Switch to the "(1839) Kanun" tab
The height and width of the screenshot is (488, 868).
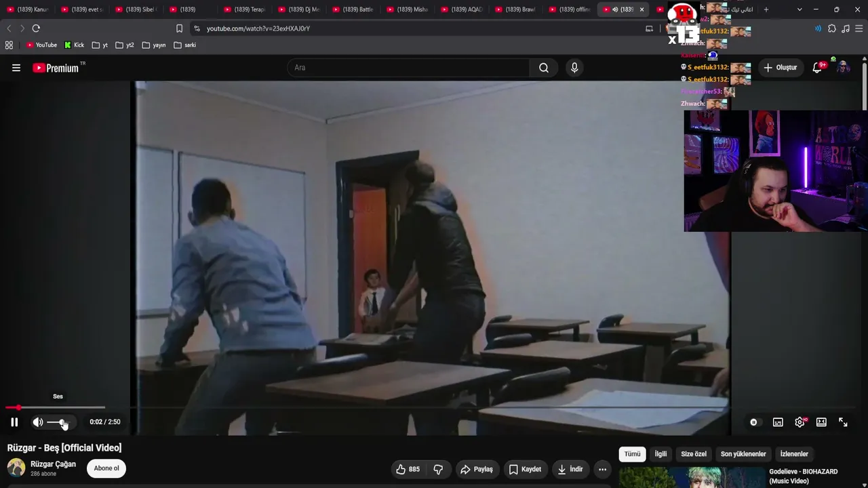27,9
